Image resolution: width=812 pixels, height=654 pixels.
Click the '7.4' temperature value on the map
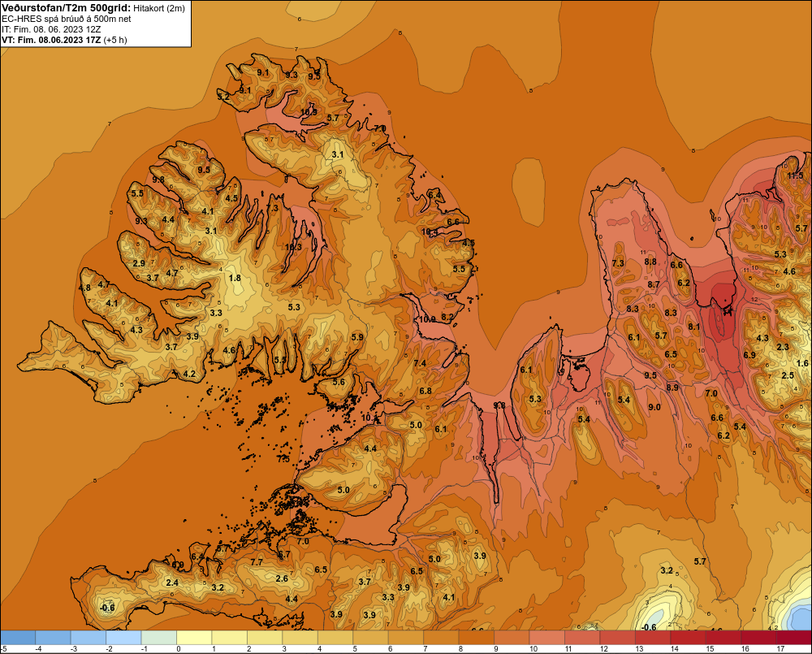tap(420, 363)
